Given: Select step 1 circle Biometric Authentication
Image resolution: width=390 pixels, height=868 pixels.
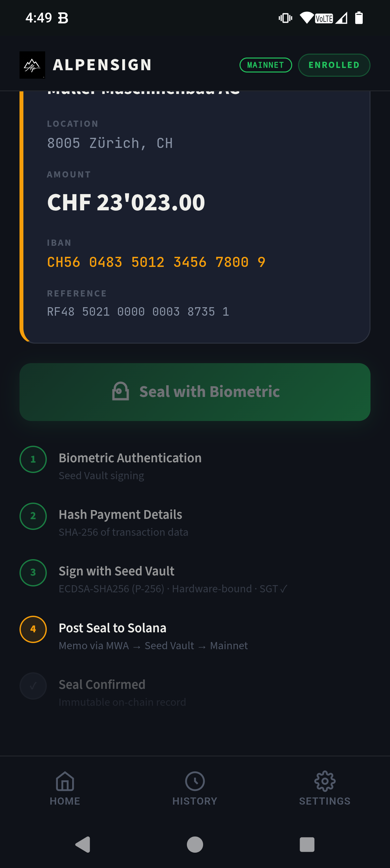Looking at the screenshot, I should coord(33,459).
